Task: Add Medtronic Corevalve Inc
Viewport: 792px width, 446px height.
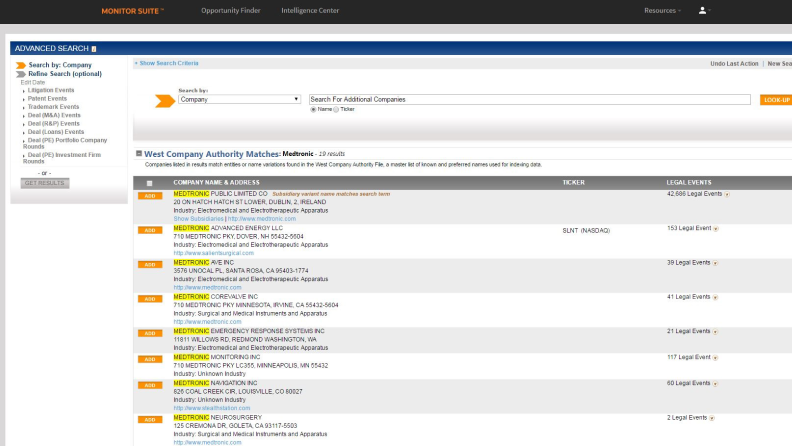Action: coord(150,299)
